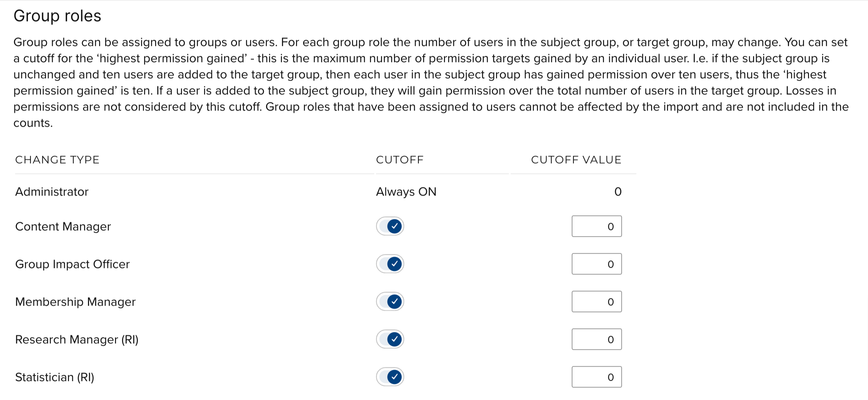Select the Membership Manager cutoff value input
Screen dimensions: 868x400
[x=597, y=302]
